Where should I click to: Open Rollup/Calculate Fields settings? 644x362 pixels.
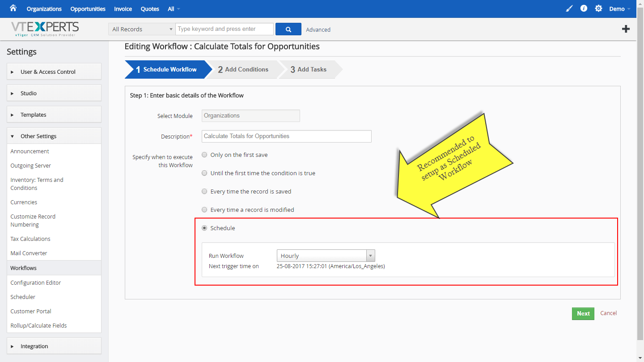pos(39,325)
